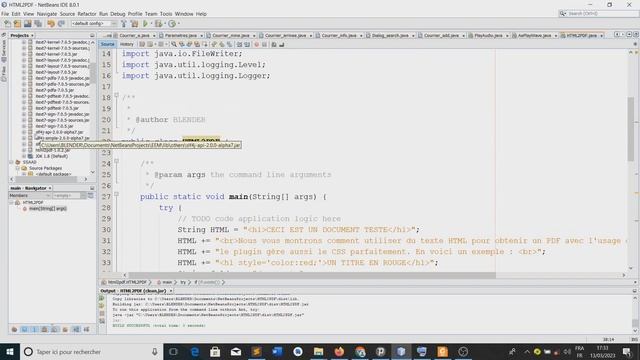
Task: Click the Debug Project toolbar icon
Action: coord(158,24)
